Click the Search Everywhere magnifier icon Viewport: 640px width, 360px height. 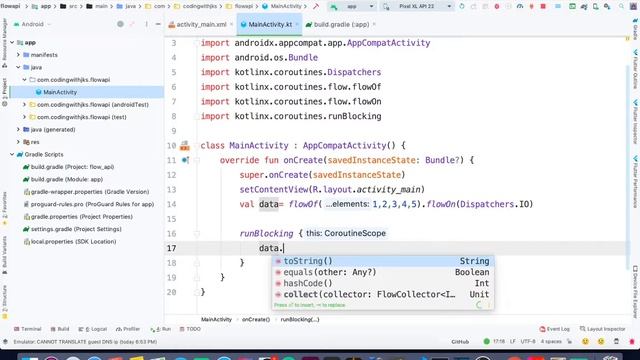[x=622, y=7]
